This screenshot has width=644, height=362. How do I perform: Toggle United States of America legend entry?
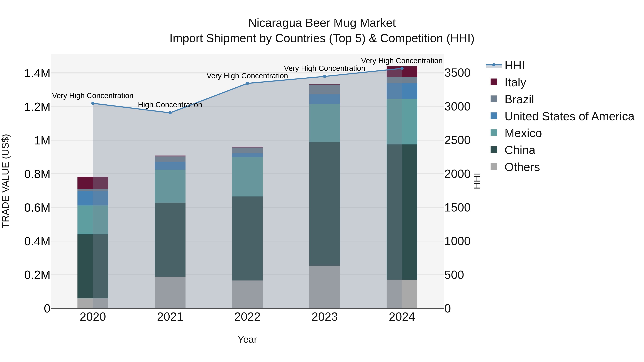562,116
